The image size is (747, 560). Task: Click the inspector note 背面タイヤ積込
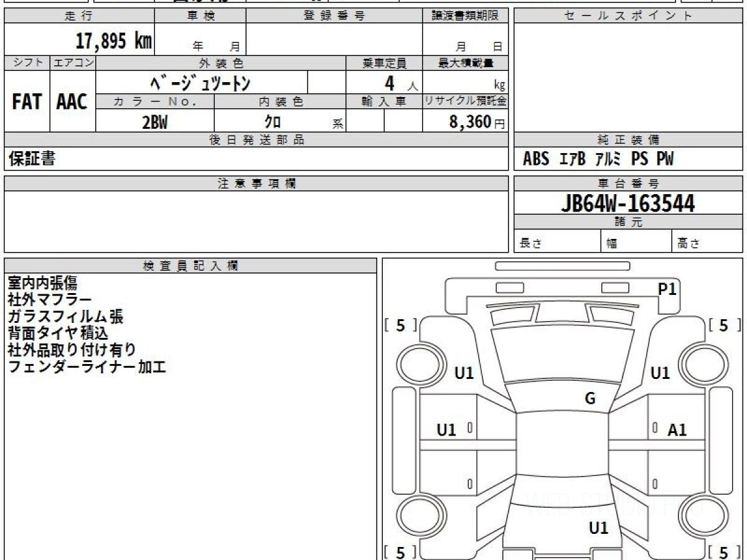pyautogui.click(x=58, y=333)
